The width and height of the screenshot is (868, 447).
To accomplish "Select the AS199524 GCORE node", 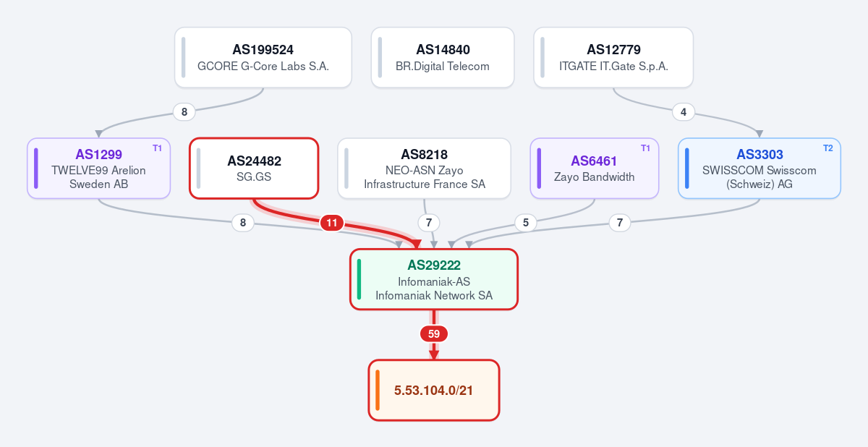I will pos(263,58).
